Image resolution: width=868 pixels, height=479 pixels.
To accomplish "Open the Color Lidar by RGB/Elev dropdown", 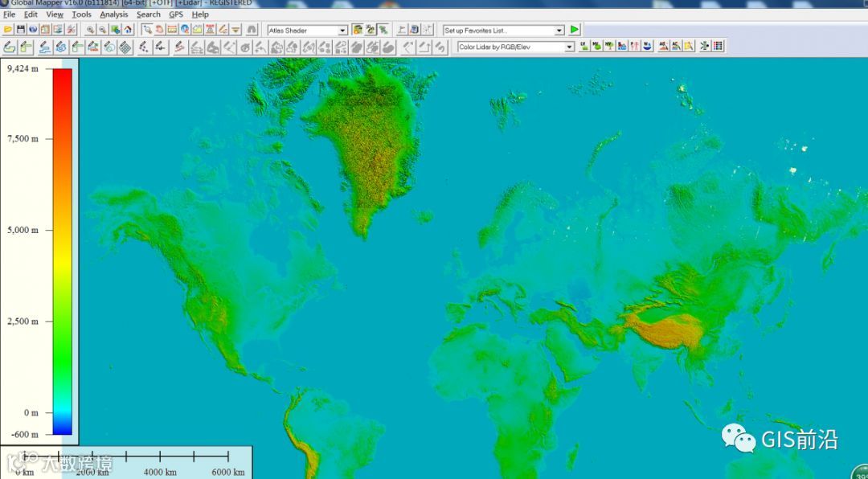I will coord(516,47).
